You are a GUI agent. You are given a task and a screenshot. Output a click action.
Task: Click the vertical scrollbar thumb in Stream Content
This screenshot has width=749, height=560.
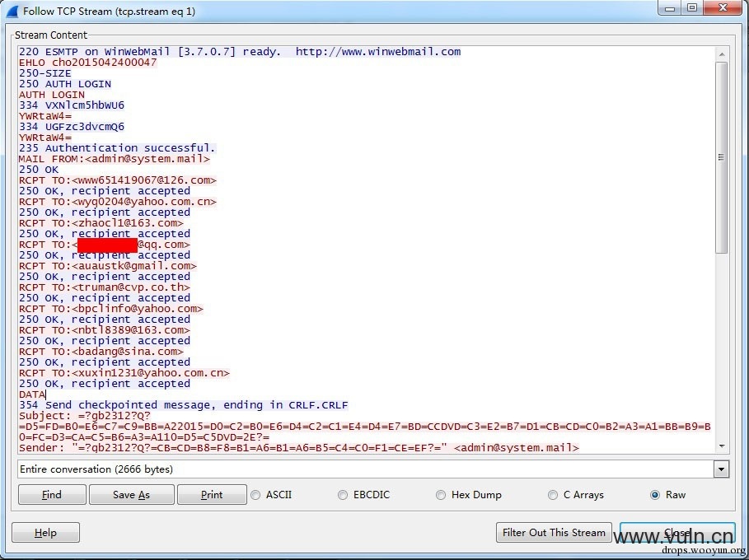[722, 156]
